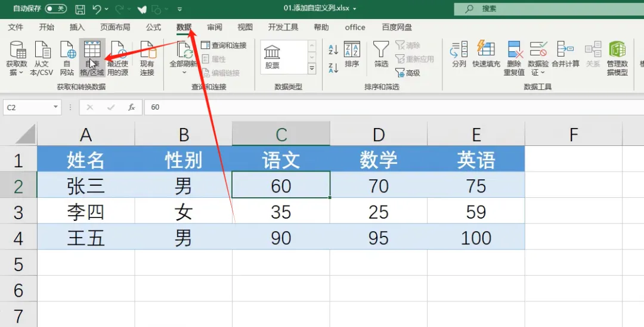Switch to the 开始 ribbon tab

[x=47, y=27]
